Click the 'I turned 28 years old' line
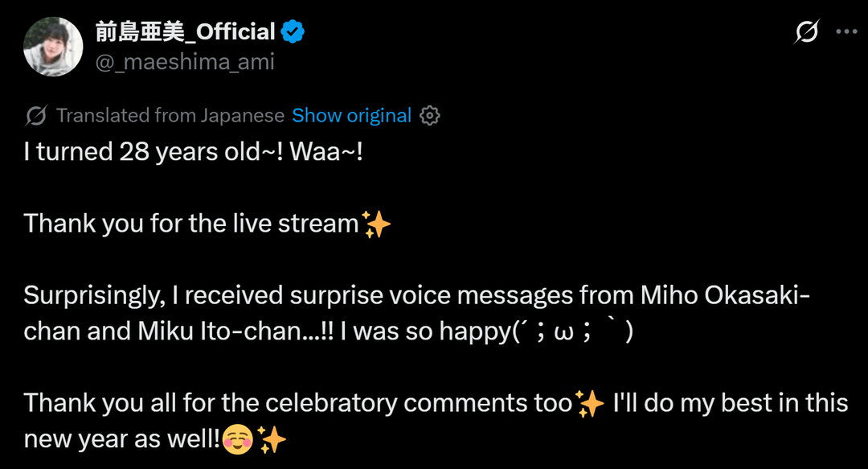This screenshot has width=868, height=469. [x=193, y=151]
